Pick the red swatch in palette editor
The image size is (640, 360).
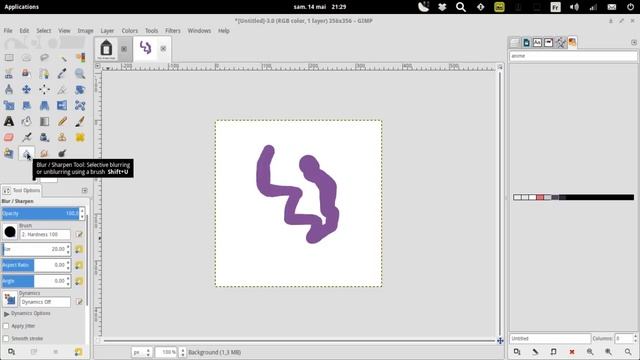click(x=540, y=198)
